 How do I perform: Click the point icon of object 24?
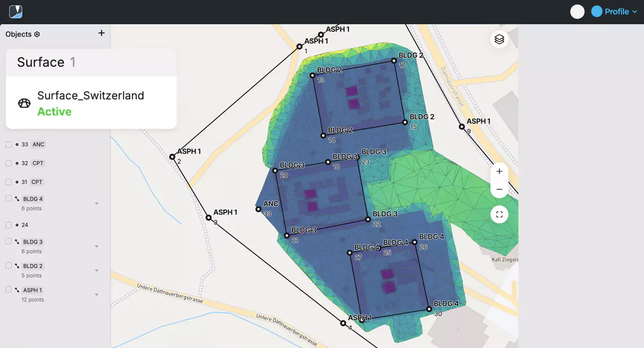(x=17, y=225)
